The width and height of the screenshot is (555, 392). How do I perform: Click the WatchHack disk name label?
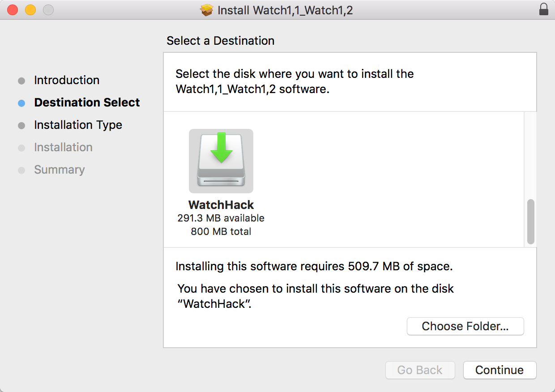click(221, 205)
